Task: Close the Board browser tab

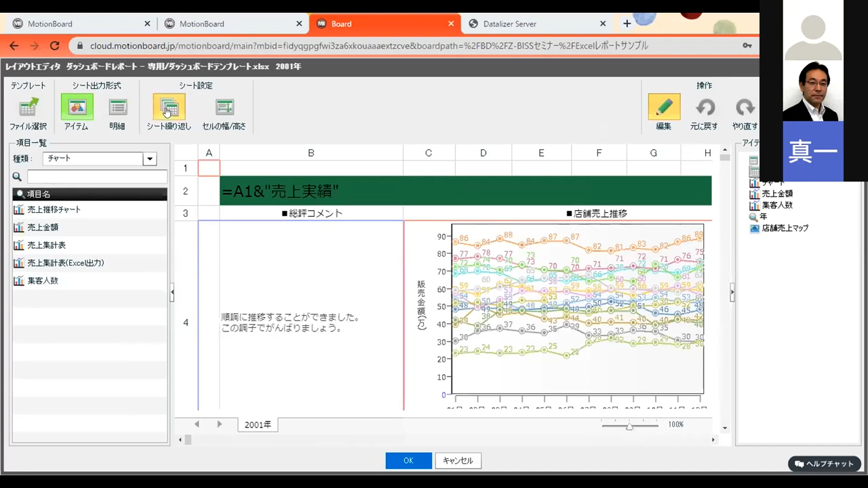Action: pos(451,24)
